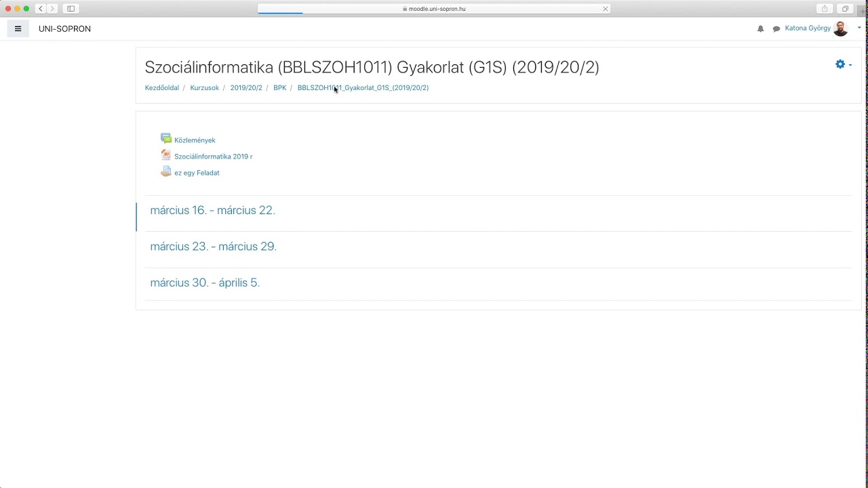The image size is (868, 488).
Task: Go to Kurzusok breadcrumb
Action: pos(204,87)
